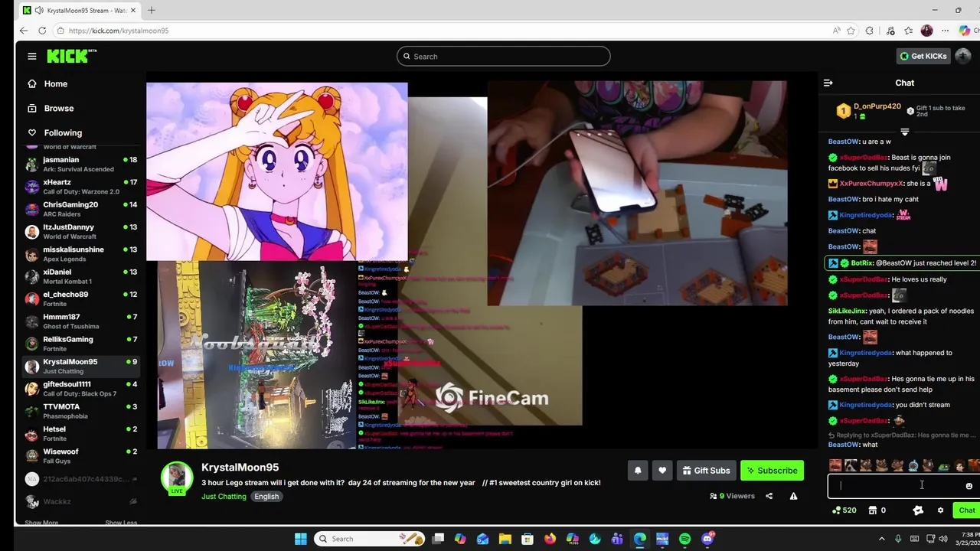The width and height of the screenshot is (980, 551).
Task: Collapse the chat panel arrow icon
Action: point(828,83)
